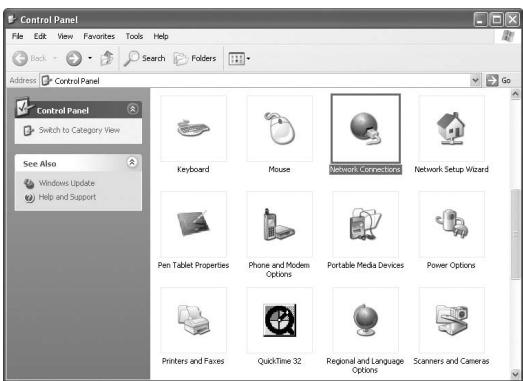Click the scrollbar up arrow
The width and height of the screenshot is (523, 381).
pos(515,94)
